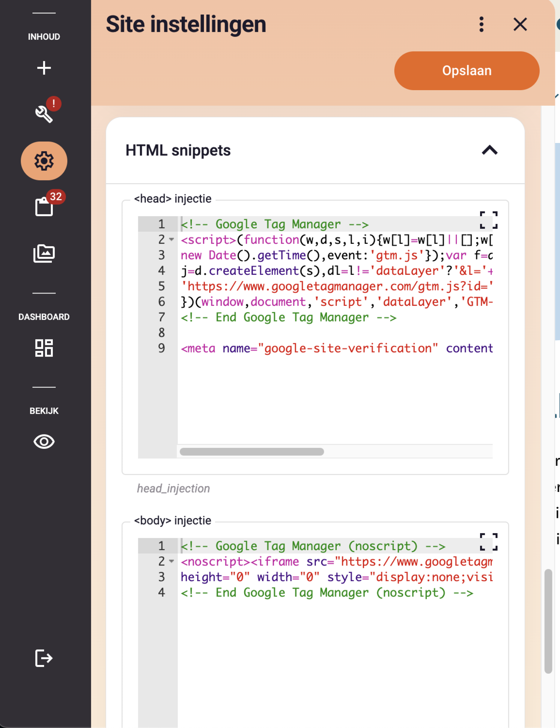Image resolution: width=560 pixels, height=728 pixels.
Task: Place cursor on head Google Tag Manager comment
Action: tap(274, 224)
